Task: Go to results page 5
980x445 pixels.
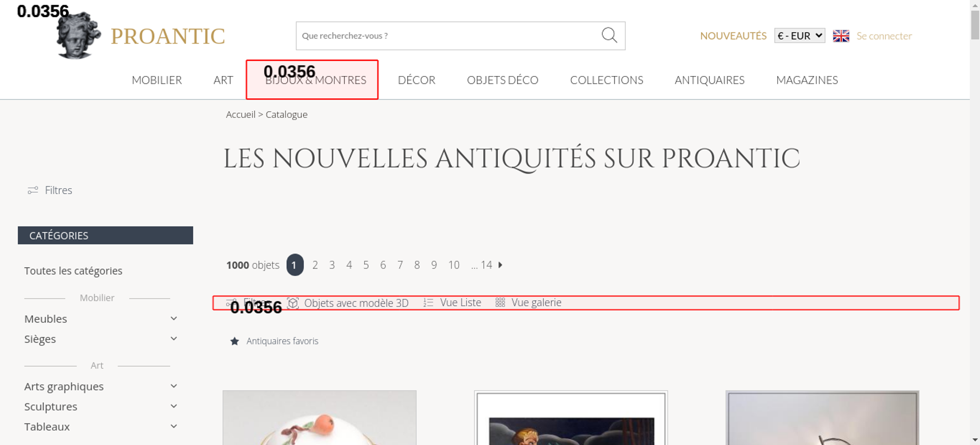Action: [x=366, y=265]
